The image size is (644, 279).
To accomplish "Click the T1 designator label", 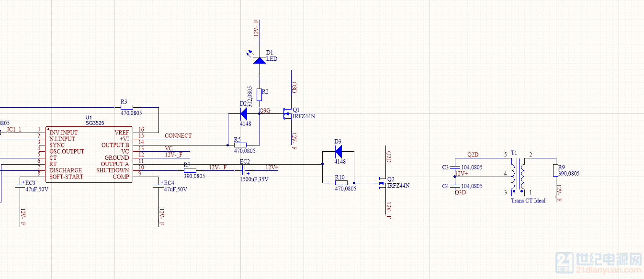I will point(514,153).
